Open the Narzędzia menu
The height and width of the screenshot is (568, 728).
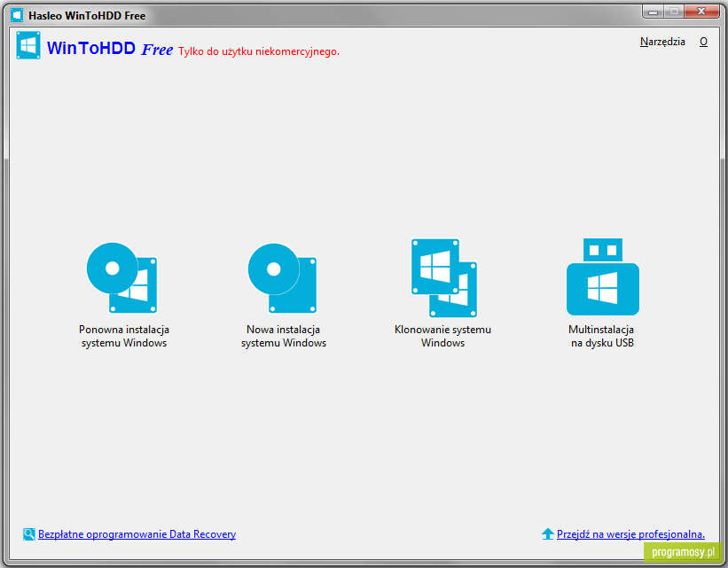click(662, 42)
